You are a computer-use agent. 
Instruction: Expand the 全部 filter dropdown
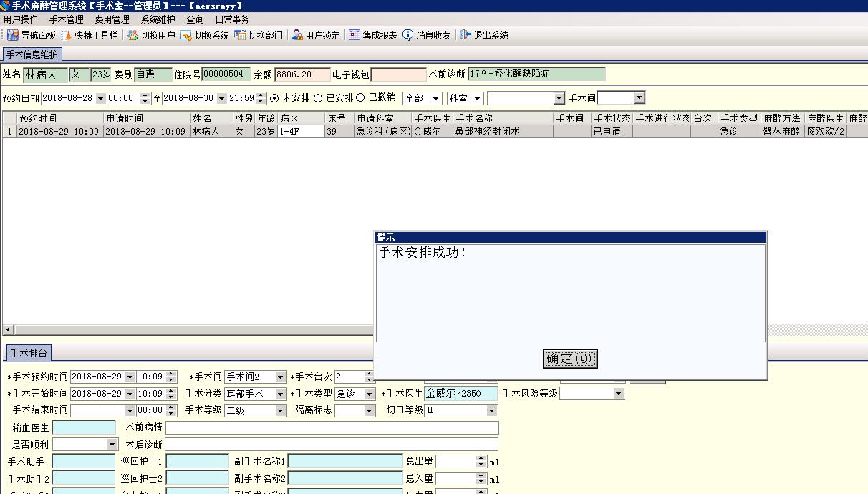coord(436,98)
